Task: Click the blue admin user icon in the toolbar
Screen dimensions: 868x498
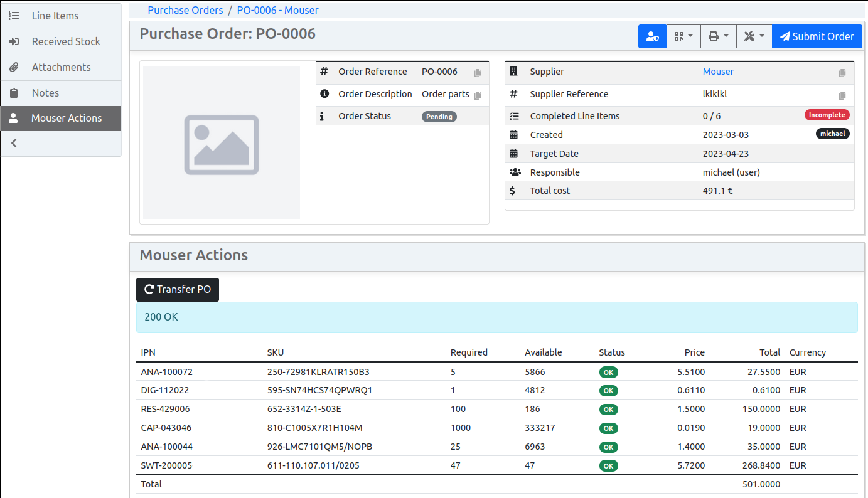Action: pos(652,36)
